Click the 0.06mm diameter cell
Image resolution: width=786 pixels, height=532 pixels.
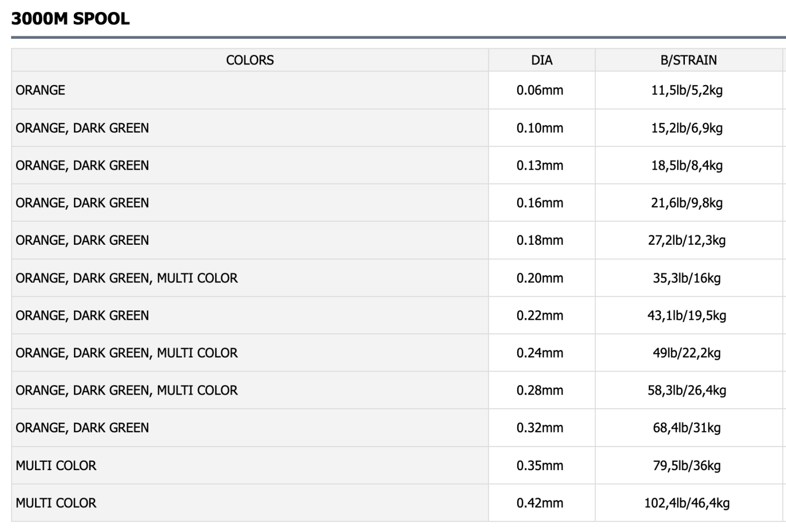coord(540,90)
